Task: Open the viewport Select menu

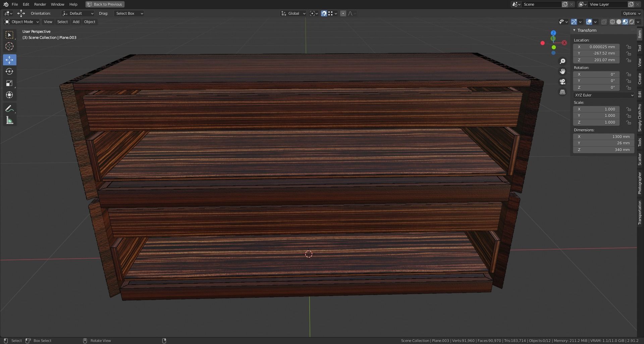Action: coord(62,22)
